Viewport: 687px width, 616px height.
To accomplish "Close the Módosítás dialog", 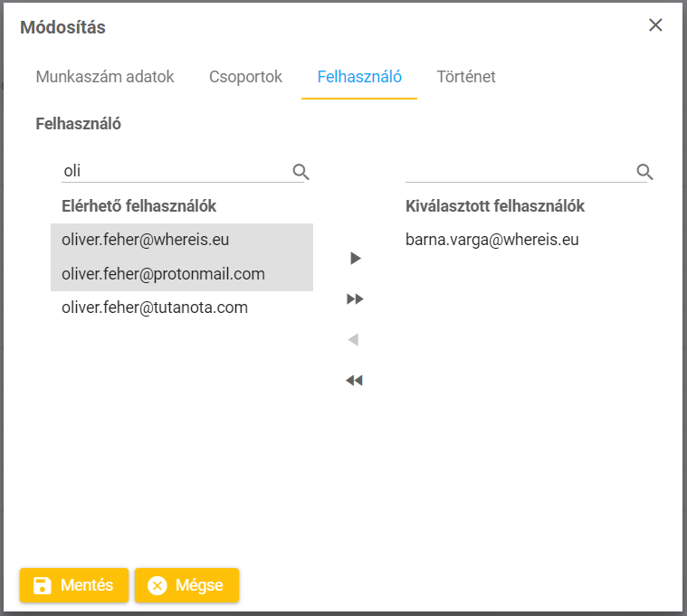I will point(656,25).
